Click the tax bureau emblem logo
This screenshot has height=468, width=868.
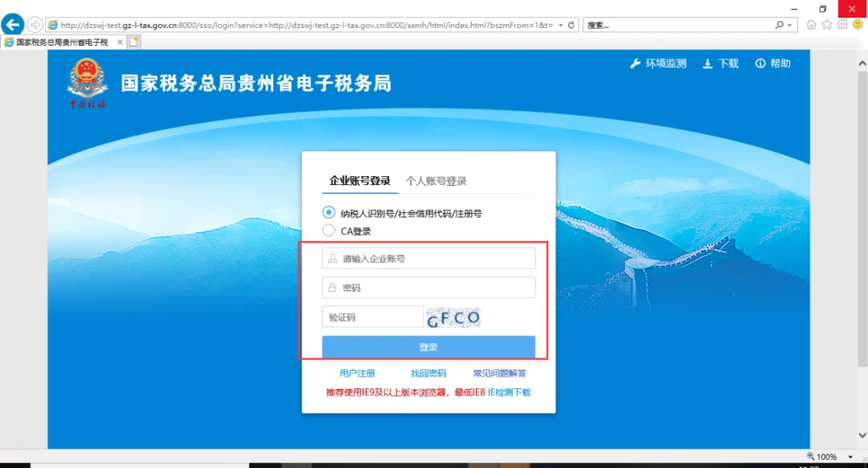[87, 83]
